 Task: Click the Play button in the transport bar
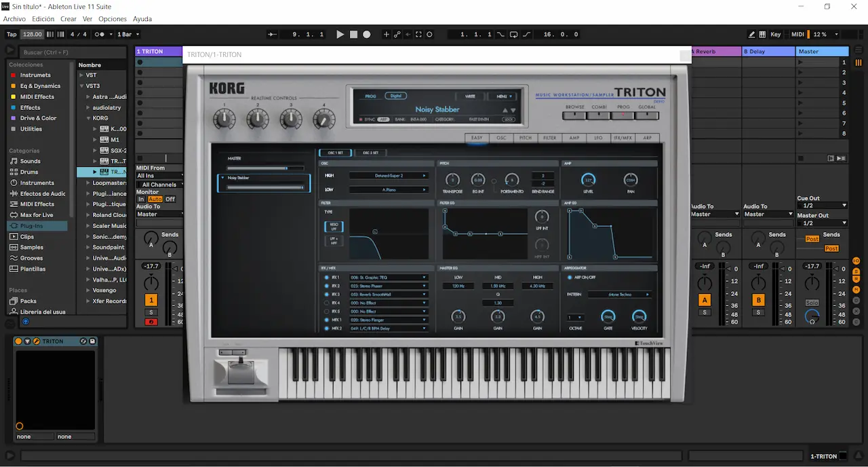[x=340, y=34]
